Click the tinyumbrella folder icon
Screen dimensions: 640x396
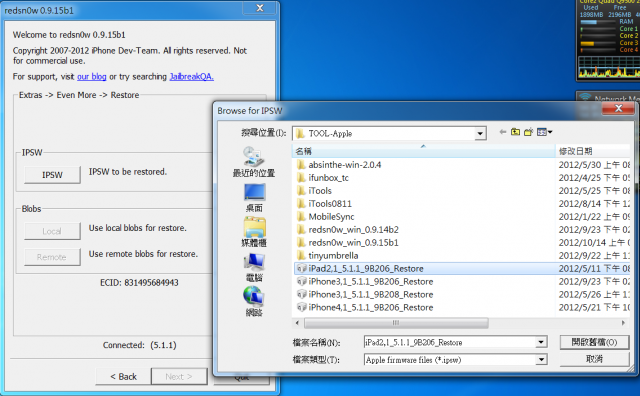coord(301,256)
